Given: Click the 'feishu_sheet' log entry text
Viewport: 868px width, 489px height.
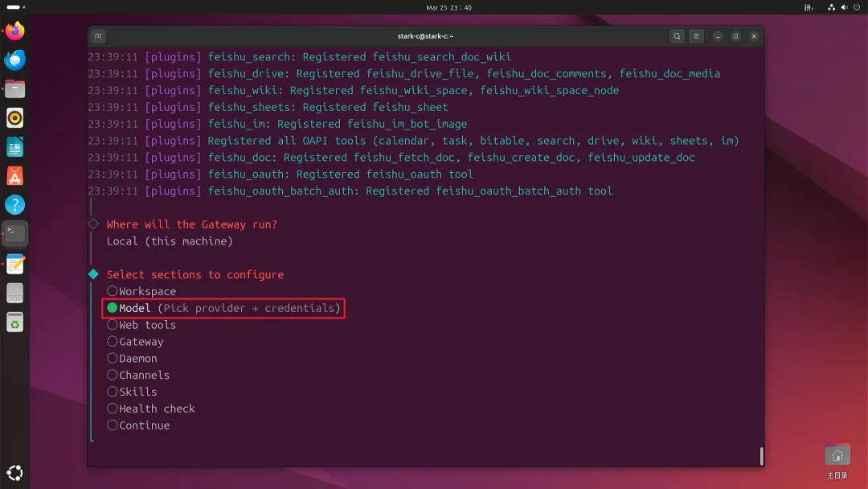Looking at the screenshot, I should (410, 108).
